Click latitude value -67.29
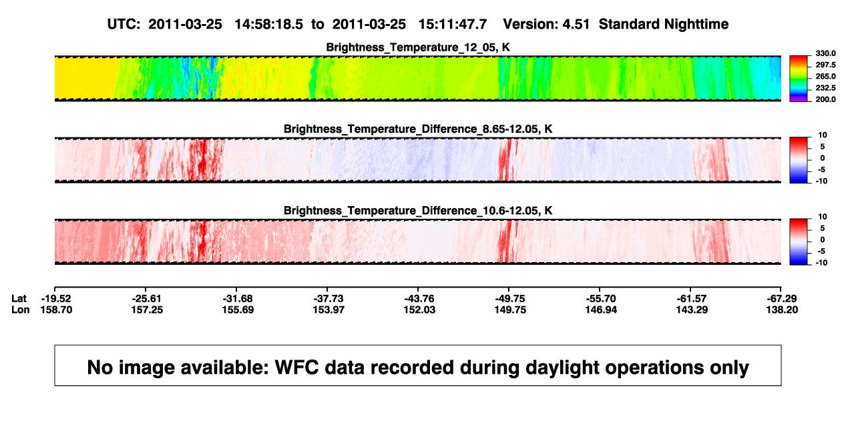The height and width of the screenshot is (445, 868). point(782,298)
